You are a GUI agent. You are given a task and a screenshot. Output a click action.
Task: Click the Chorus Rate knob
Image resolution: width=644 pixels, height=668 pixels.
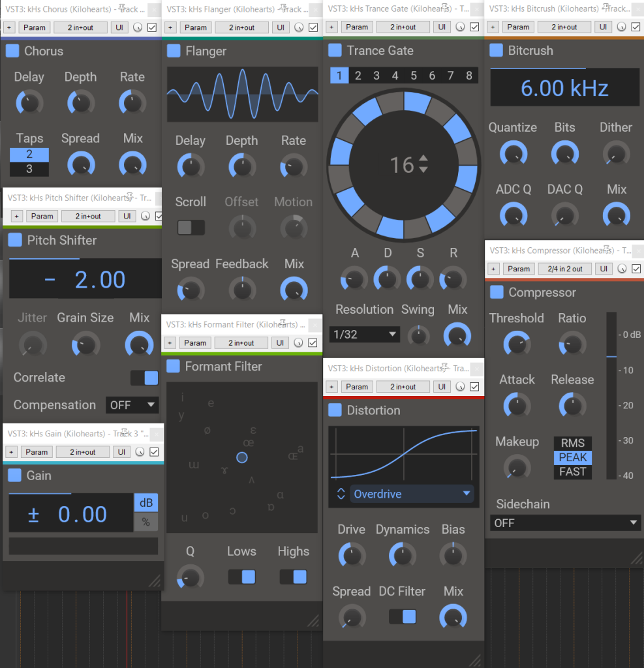132,103
